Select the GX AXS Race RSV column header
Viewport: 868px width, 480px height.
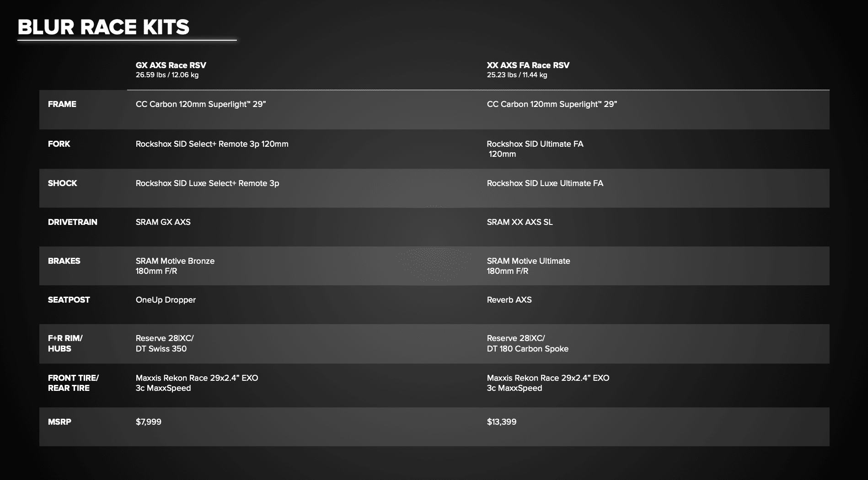coord(171,65)
